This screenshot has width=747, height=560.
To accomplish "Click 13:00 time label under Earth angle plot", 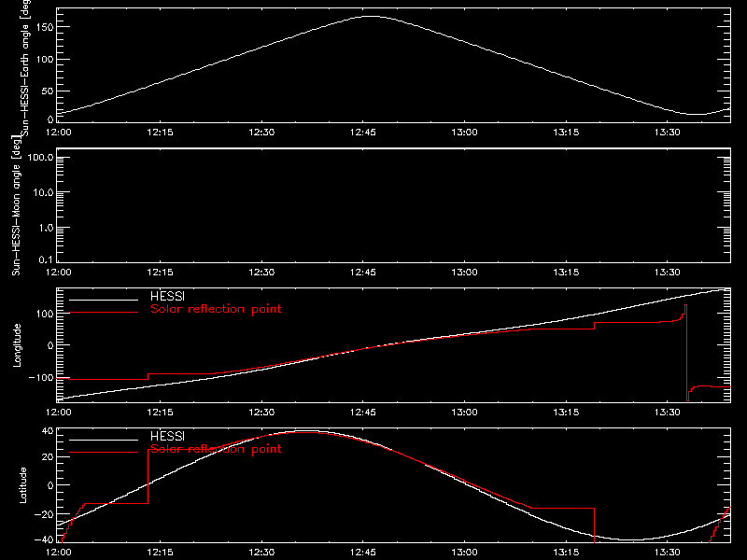I will coord(464,133).
